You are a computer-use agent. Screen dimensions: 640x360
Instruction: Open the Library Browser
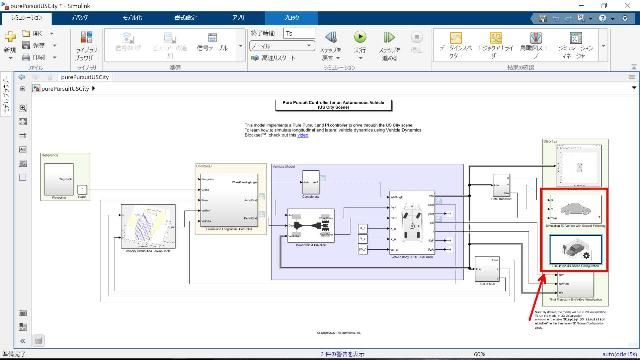pyautogui.click(x=86, y=46)
